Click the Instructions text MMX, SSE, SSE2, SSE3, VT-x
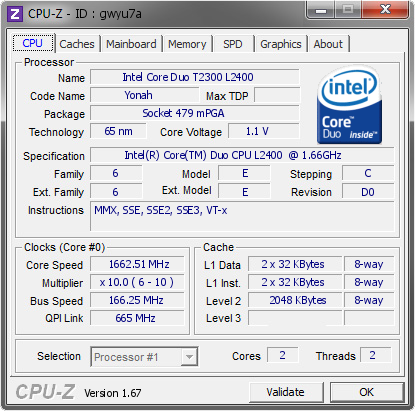The height and width of the screenshot is (411, 415). point(161,210)
